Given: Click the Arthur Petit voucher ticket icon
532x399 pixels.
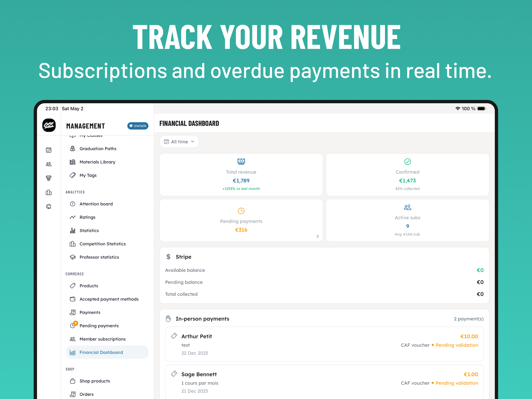Looking at the screenshot, I should 174,336.
